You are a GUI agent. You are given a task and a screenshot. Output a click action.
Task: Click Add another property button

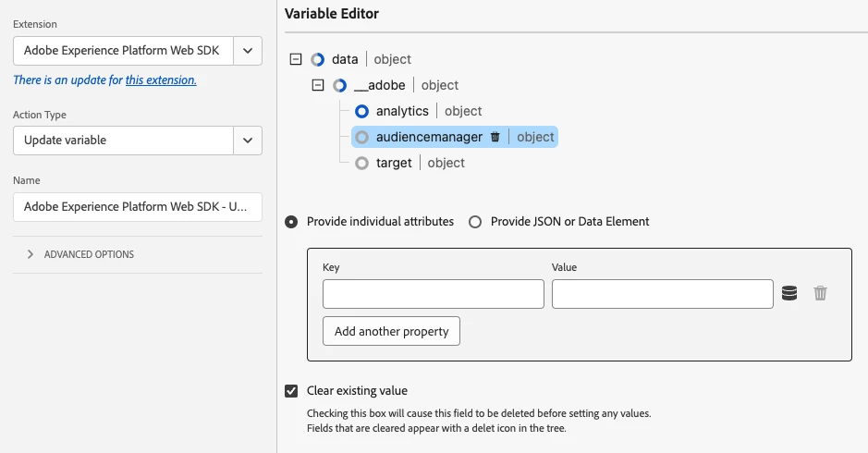click(391, 331)
